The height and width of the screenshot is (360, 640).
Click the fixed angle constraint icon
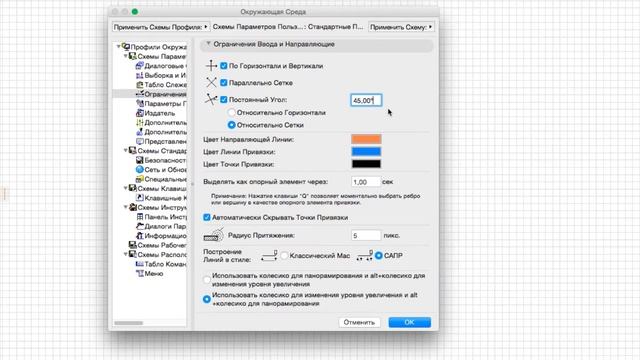click(211, 99)
